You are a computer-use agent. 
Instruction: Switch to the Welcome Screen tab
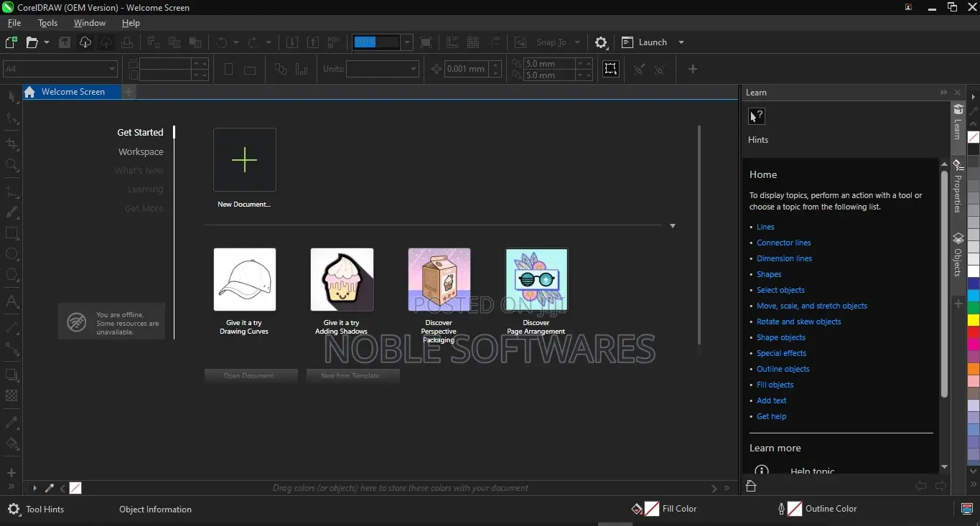72,92
